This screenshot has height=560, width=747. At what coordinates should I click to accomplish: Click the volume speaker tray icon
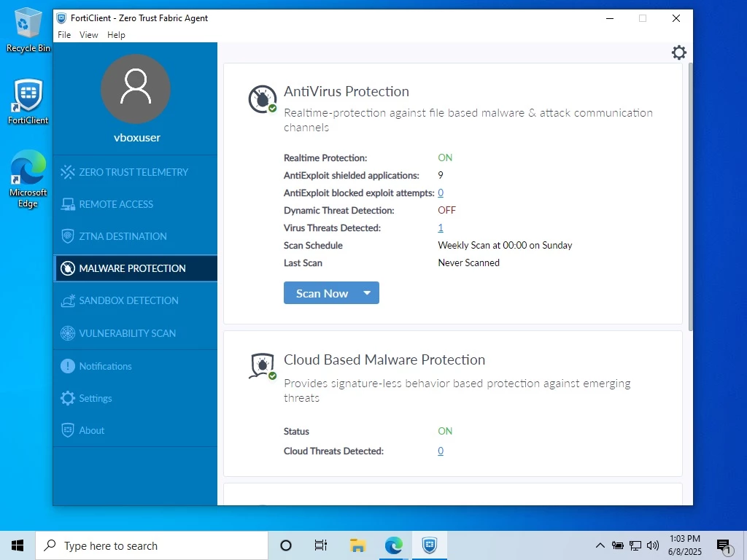tap(653, 545)
